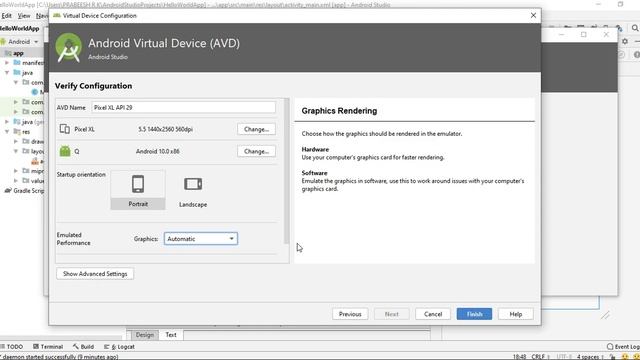Select Gradle Scripts in project tree

tap(24, 191)
